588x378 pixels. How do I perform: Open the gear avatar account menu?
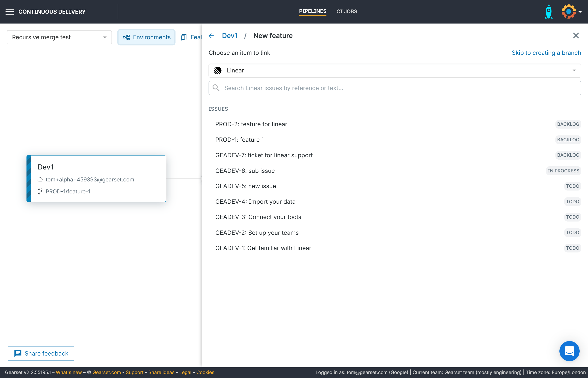tap(569, 12)
